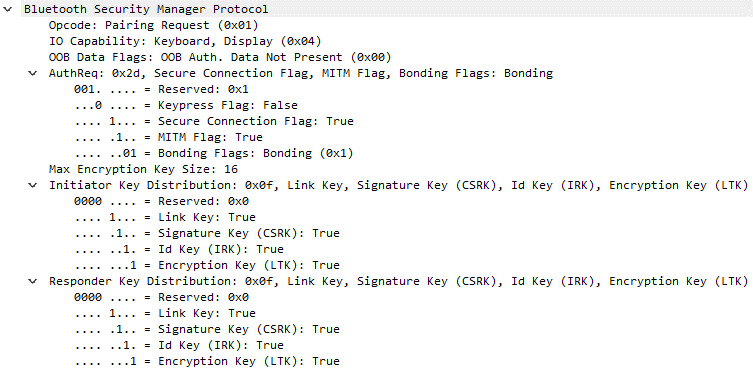The image size is (753, 371).
Task: Select the MITM Flag: True row
Action: tap(168, 137)
